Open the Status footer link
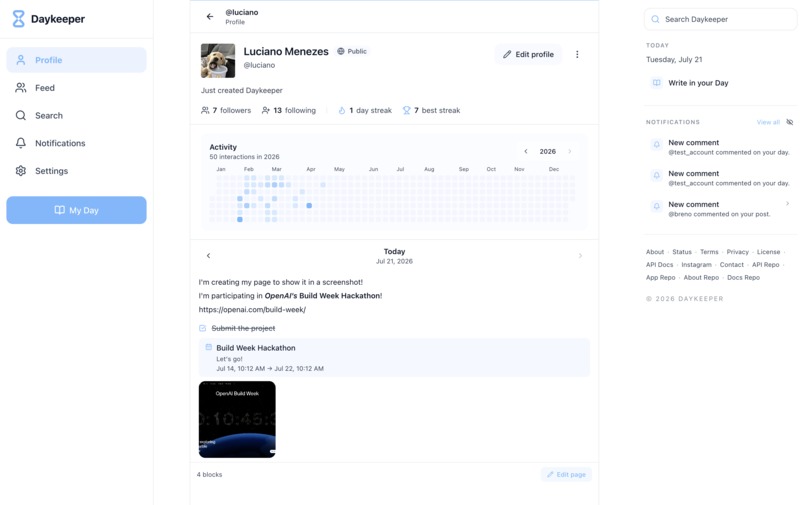 (682, 252)
